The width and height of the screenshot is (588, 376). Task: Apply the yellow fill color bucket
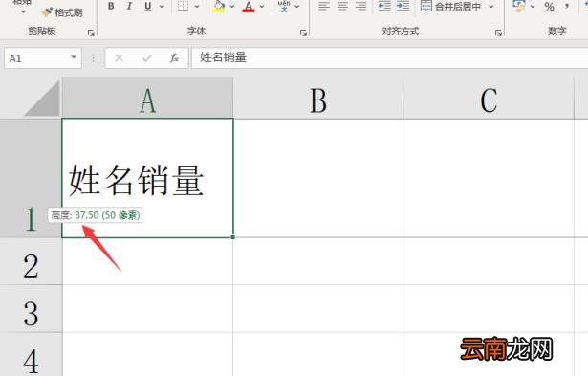tap(219, 6)
